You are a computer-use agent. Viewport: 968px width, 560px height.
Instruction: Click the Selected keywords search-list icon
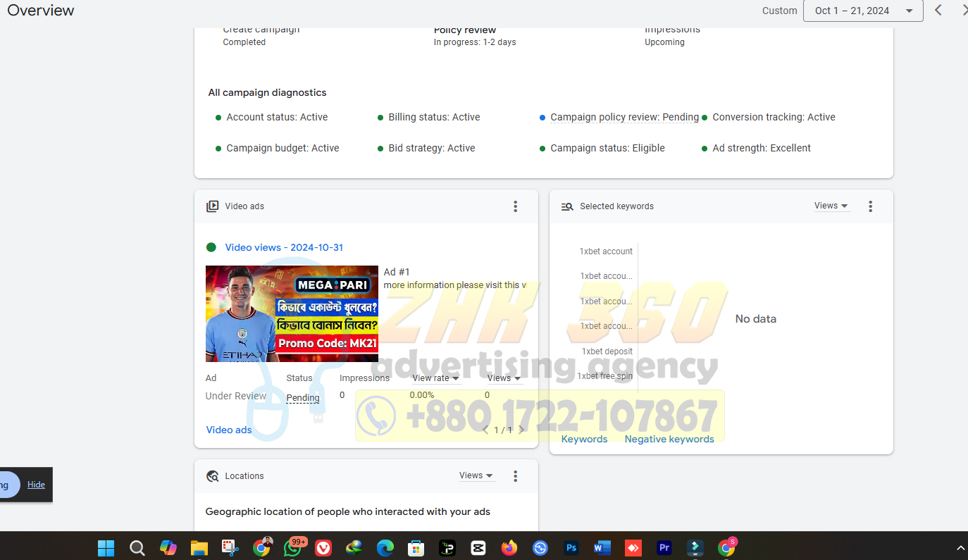tap(567, 206)
